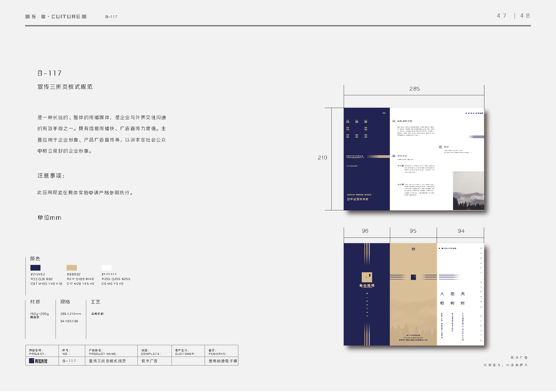
Task: Click the 'B-117' cell in the bottom table
Action: click(69, 361)
